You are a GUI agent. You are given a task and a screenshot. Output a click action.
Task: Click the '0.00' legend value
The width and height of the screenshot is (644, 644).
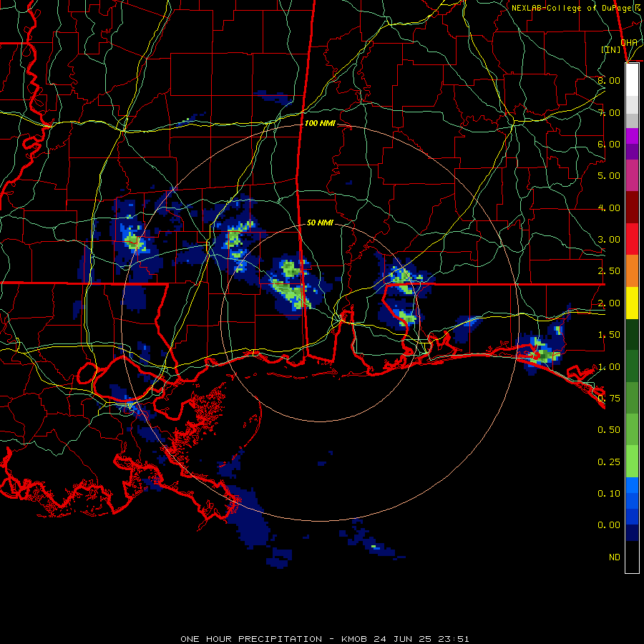(x=609, y=525)
